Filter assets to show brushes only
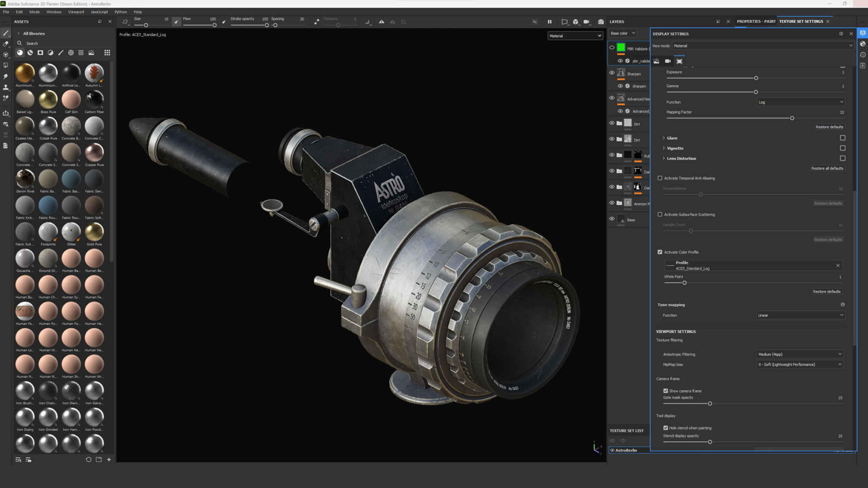868x488 pixels. (61, 52)
